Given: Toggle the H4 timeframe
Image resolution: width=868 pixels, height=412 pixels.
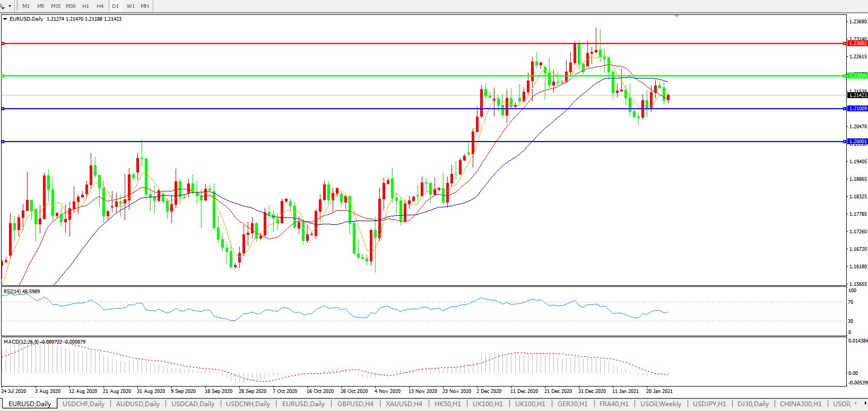Looking at the screenshot, I should pyautogui.click(x=100, y=6).
